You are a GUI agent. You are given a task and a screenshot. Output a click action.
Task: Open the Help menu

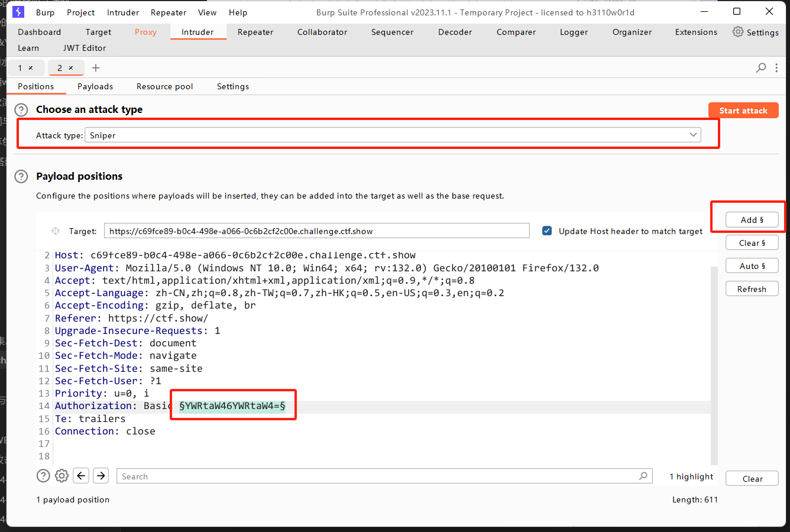tap(238, 12)
